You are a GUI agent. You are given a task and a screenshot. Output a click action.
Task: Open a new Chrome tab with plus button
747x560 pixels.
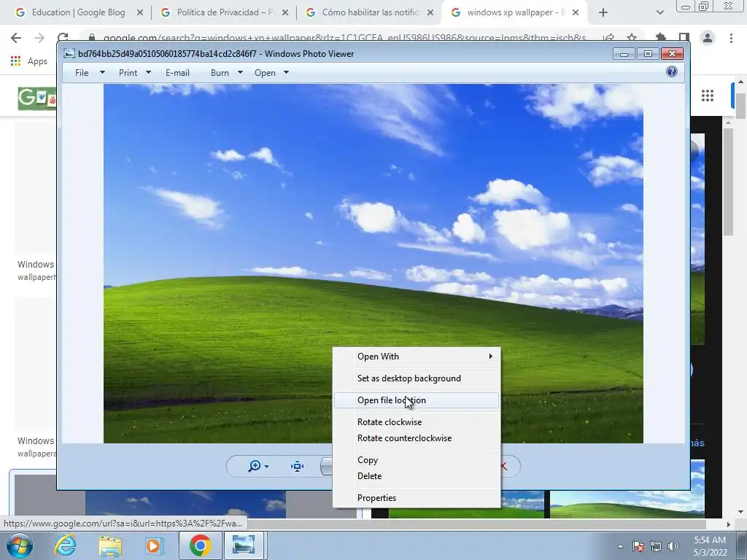(603, 13)
